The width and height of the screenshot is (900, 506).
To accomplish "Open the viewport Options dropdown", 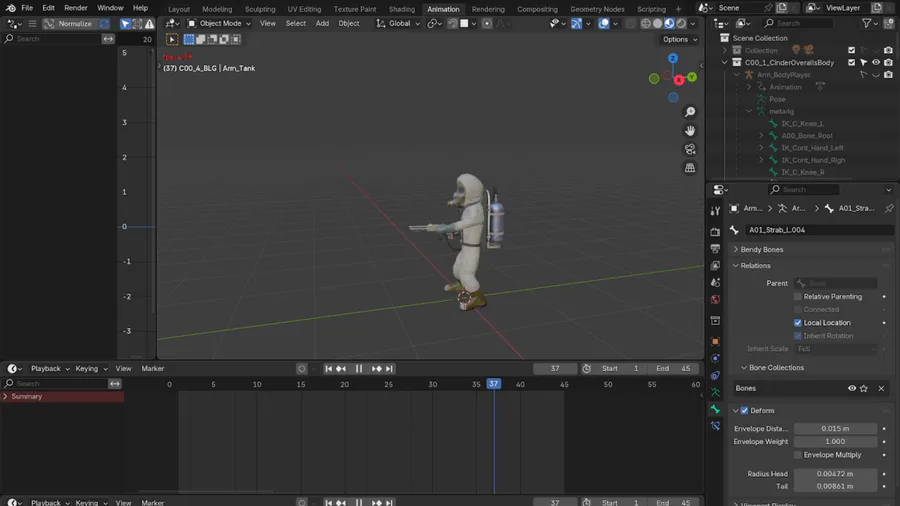I will pyautogui.click(x=680, y=40).
